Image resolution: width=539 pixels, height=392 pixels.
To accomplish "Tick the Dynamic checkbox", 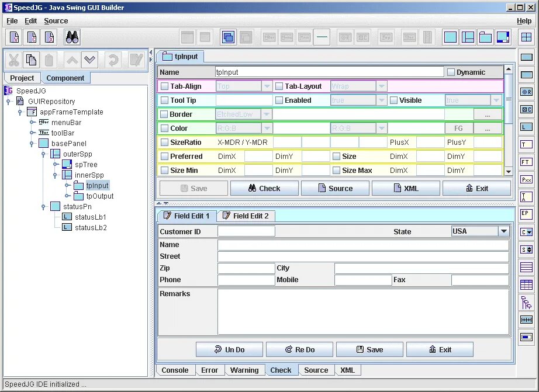I will click(x=451, y=72).
